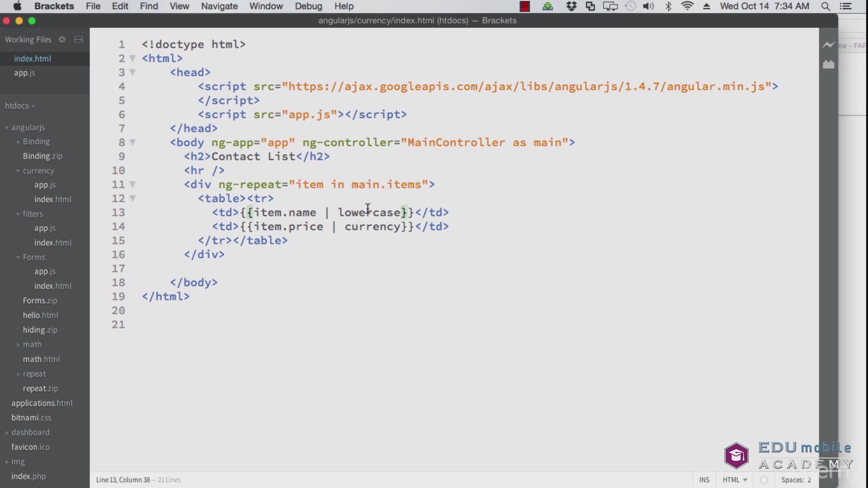Expand the filters folder in sidebar
This screenshot has height=488, width=868.
[x=18, y=213]
